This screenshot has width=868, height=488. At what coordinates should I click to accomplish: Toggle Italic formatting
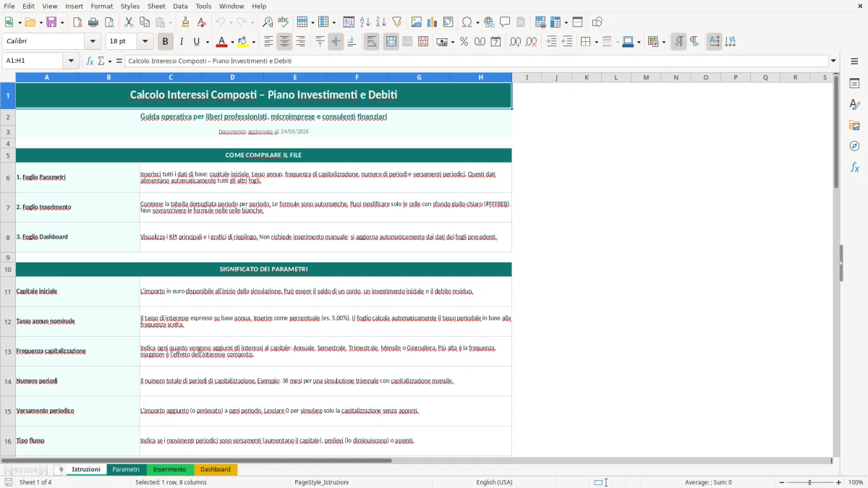181,42
